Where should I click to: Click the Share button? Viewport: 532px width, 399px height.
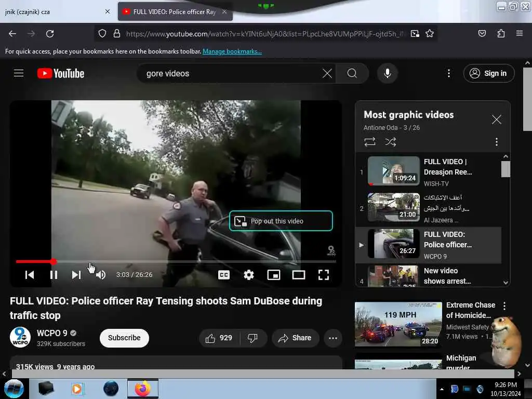(295, 338)
